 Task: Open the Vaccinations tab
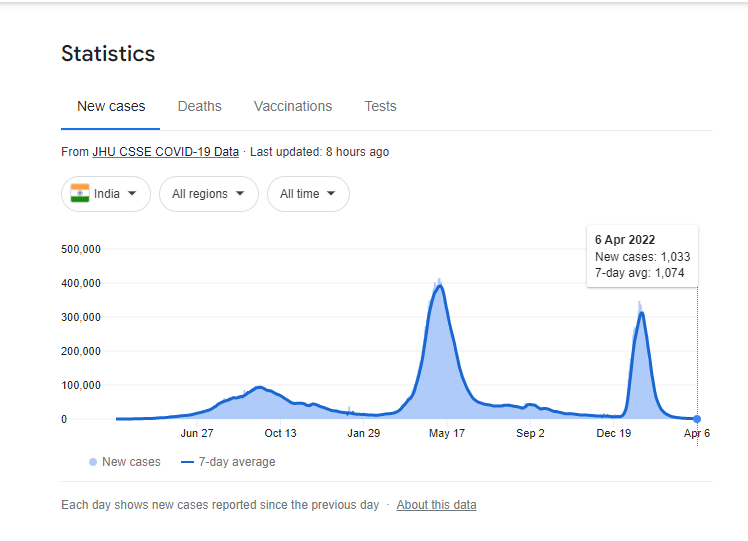click(293, 106)
